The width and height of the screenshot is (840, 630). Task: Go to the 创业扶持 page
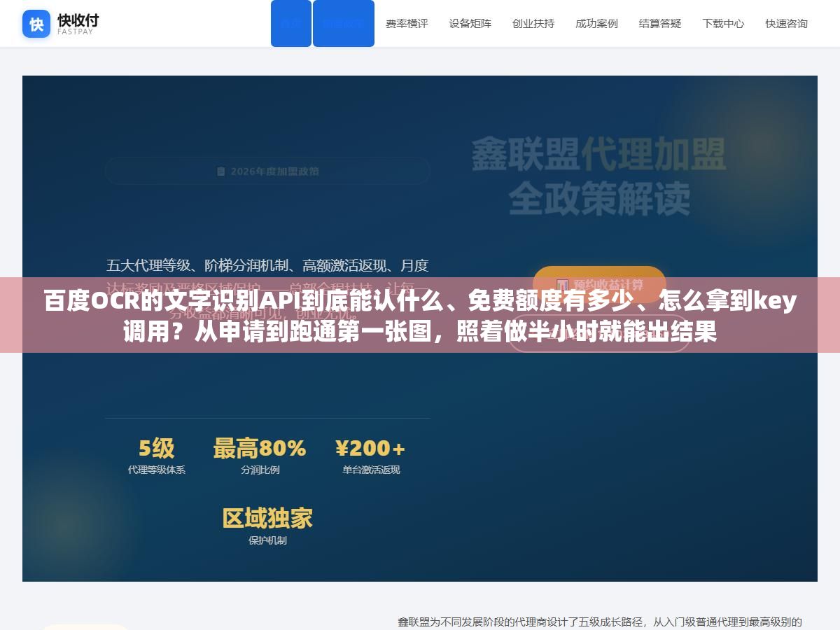pos(533,23)
